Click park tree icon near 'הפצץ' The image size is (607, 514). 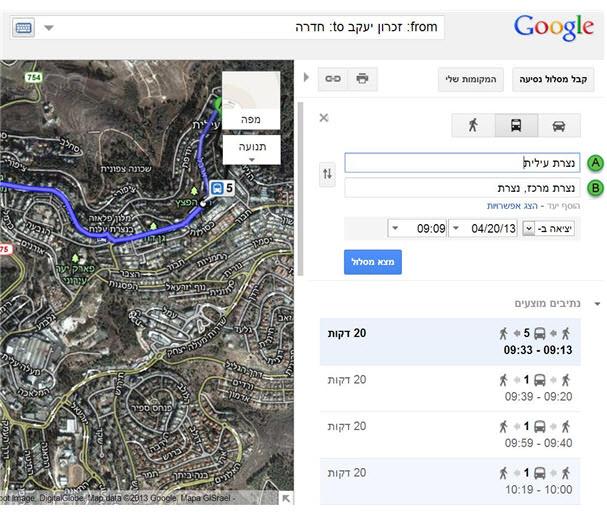194,191
